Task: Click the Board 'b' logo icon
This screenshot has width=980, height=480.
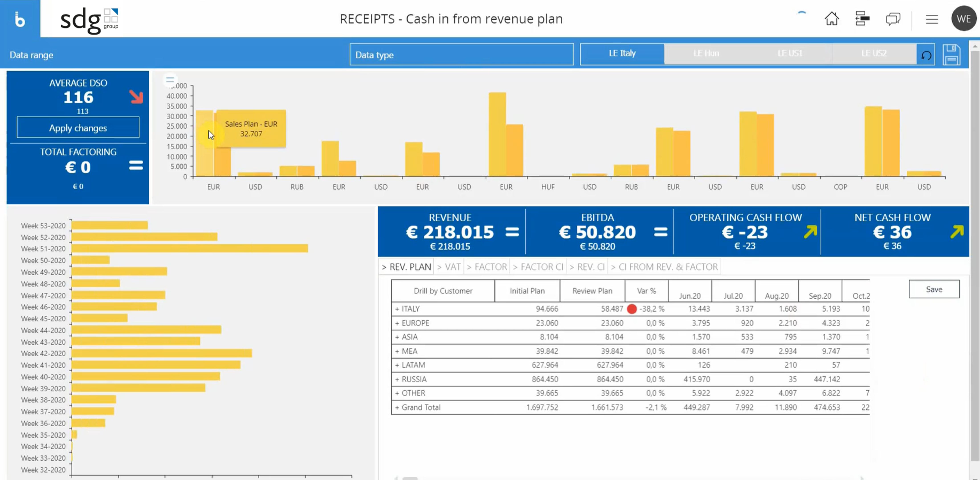Action: (x=20, y=19)
